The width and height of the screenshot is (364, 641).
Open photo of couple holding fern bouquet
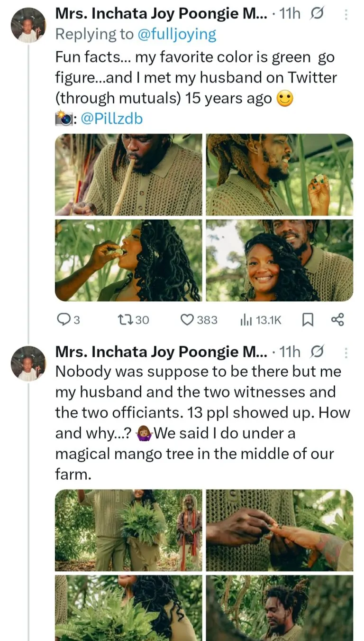tap(128, 530)
